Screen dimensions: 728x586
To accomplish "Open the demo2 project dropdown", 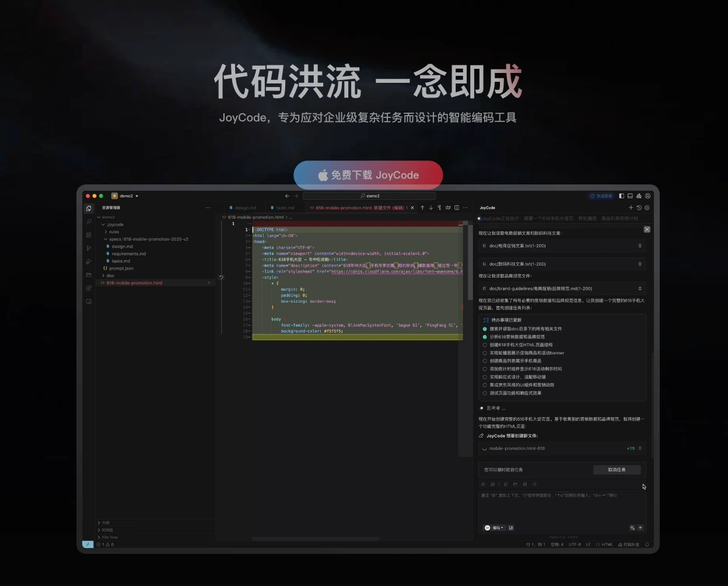I will [x=125, y=196].
